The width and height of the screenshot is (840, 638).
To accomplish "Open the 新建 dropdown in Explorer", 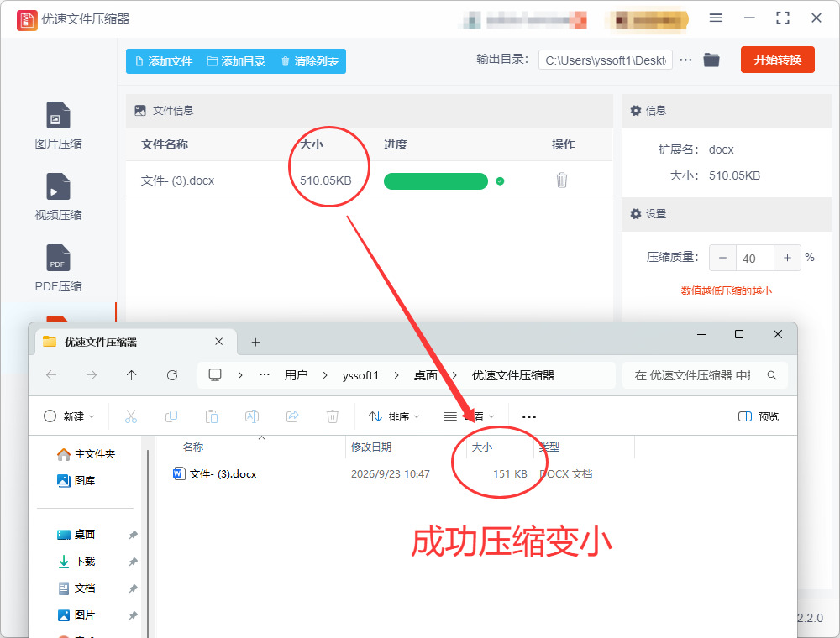I will (x=69, y=416).
